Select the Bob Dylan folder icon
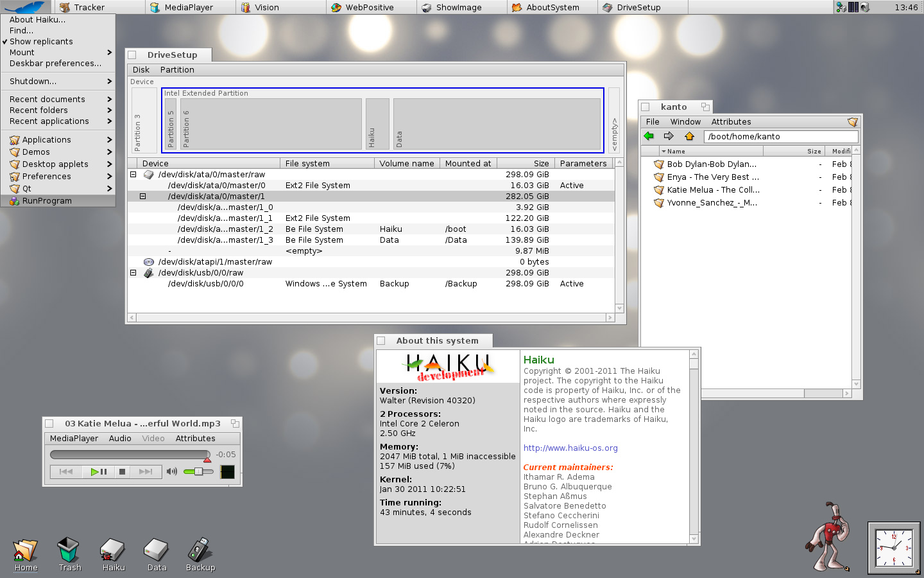Viewport: 924px width, 578px height. click(x=658, y=164)
